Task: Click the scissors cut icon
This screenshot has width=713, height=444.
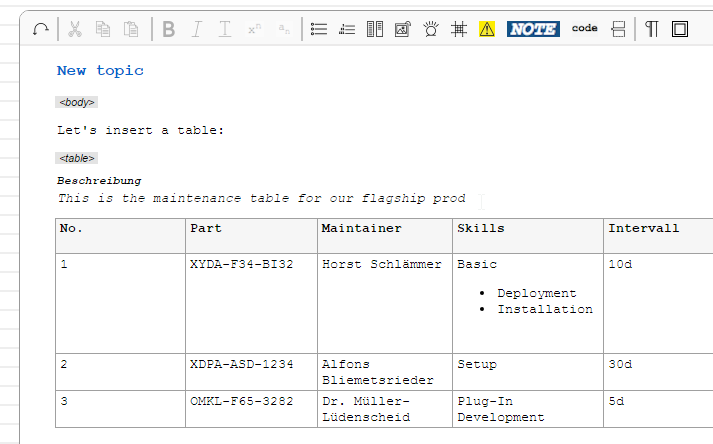Action: [x=75, y=29]
